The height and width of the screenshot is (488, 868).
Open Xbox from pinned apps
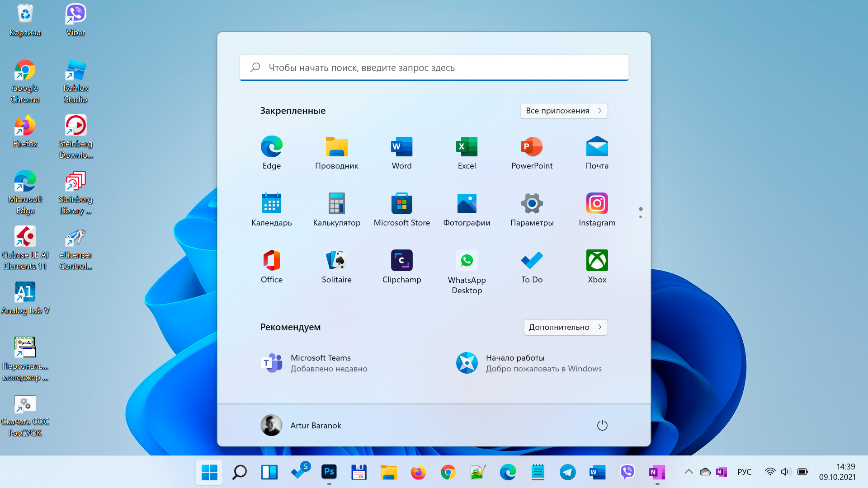597,267
